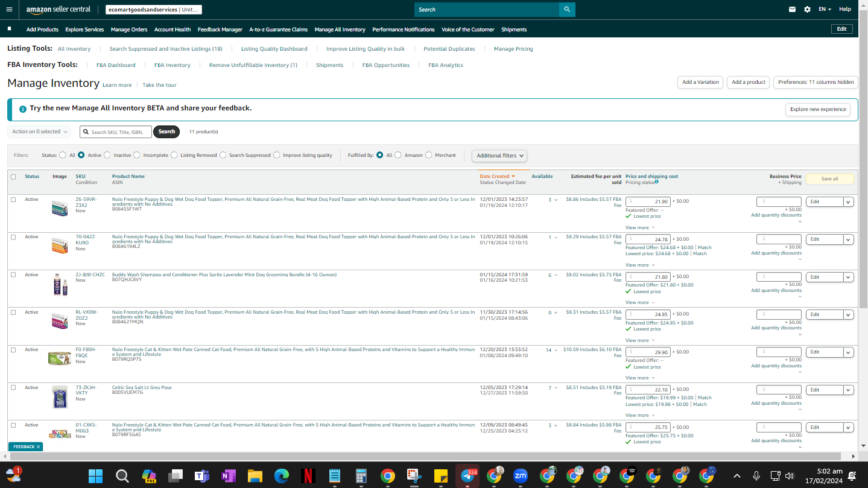The width and height of the screenshot is (868, 488).
Task: Select the Inactive status filter
Action: [107, 155]
